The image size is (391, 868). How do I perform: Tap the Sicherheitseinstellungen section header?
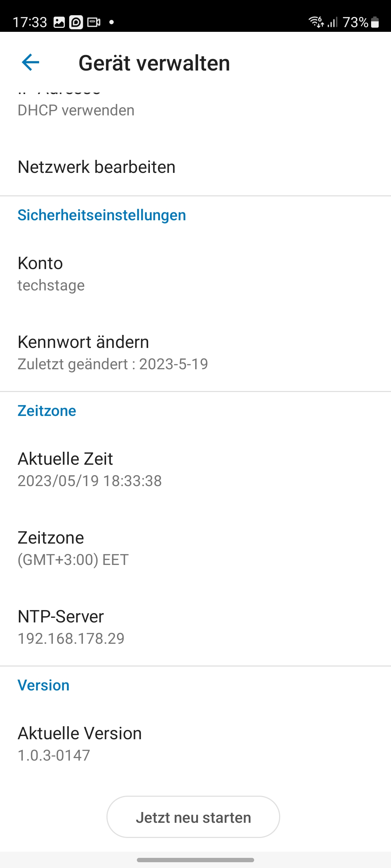pos(102,215)
